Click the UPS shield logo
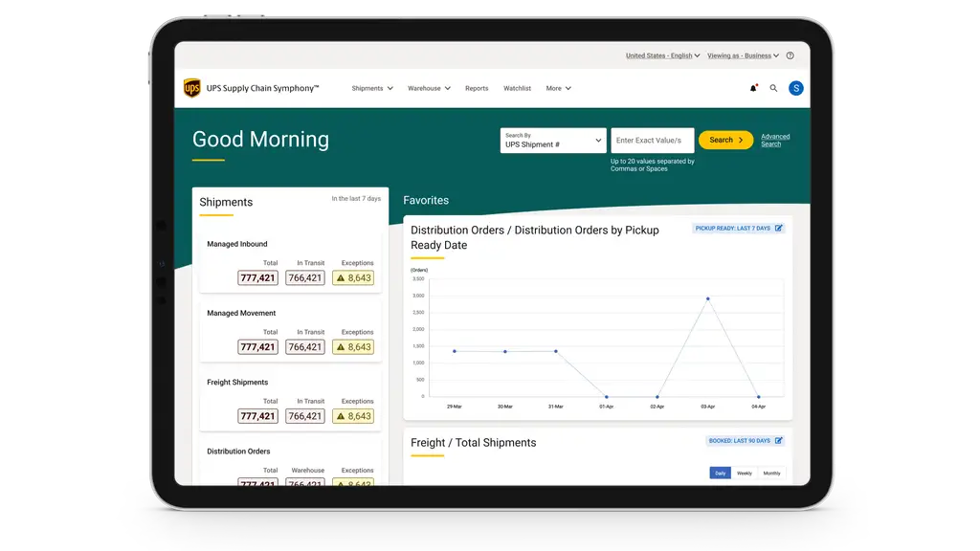This screenshot has width=980, height=551. (x=192, y=88)
